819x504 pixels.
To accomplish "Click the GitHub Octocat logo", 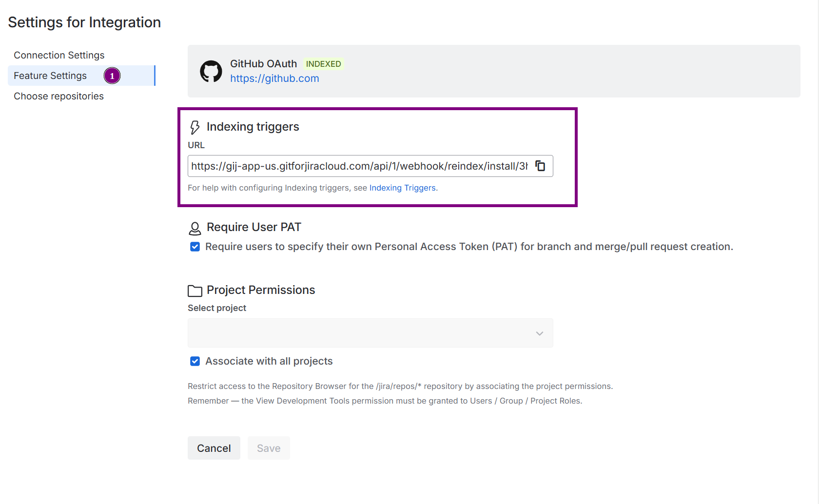I will pos(211,71).
